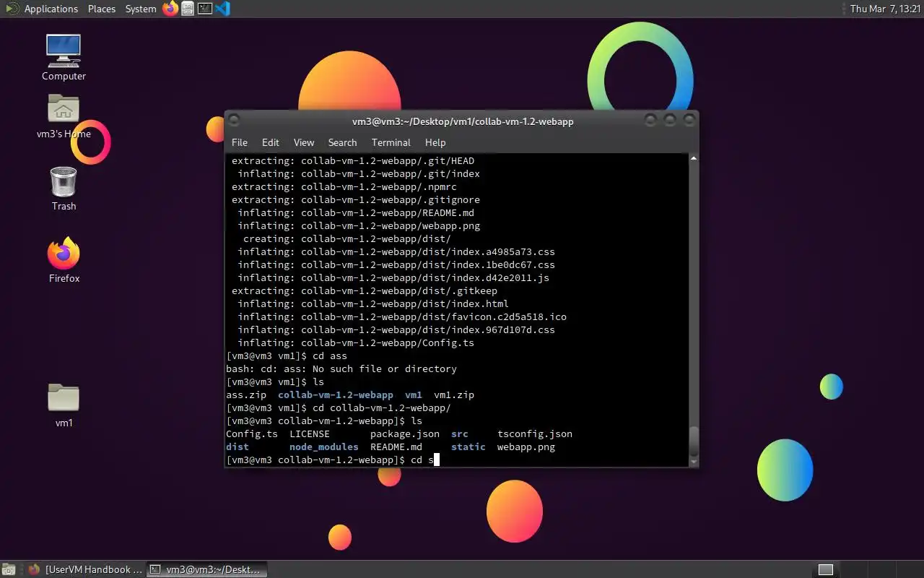Click the 'index.1be0dc67.css' line
Image resolution: width=924 pixels, height=578 pixels.
396,264
